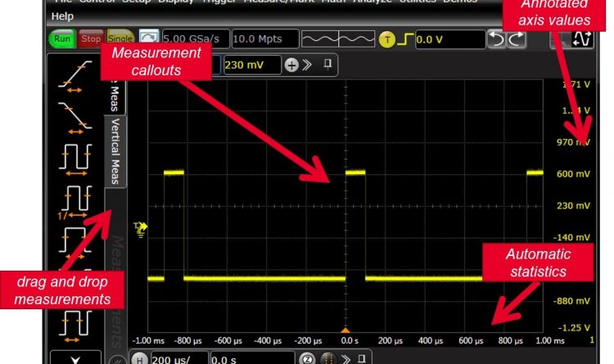Click the -200 µs time axis label
Screen dimensions: 614x364
[308, 341]
